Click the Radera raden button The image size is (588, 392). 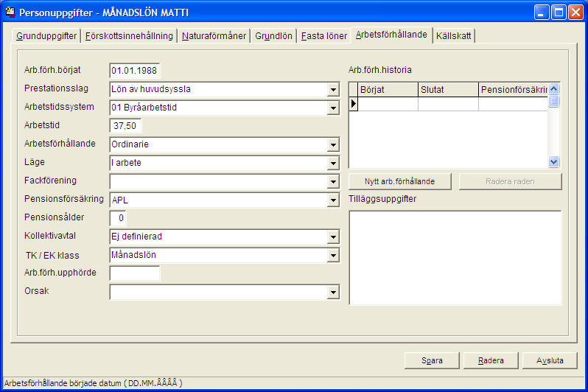(x=510, y=181)
